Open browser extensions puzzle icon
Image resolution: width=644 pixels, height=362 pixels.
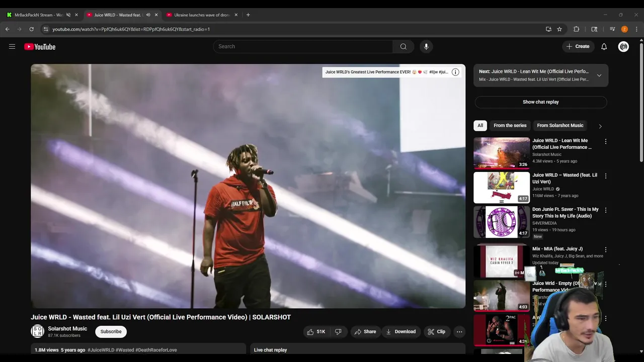point(577,29)
